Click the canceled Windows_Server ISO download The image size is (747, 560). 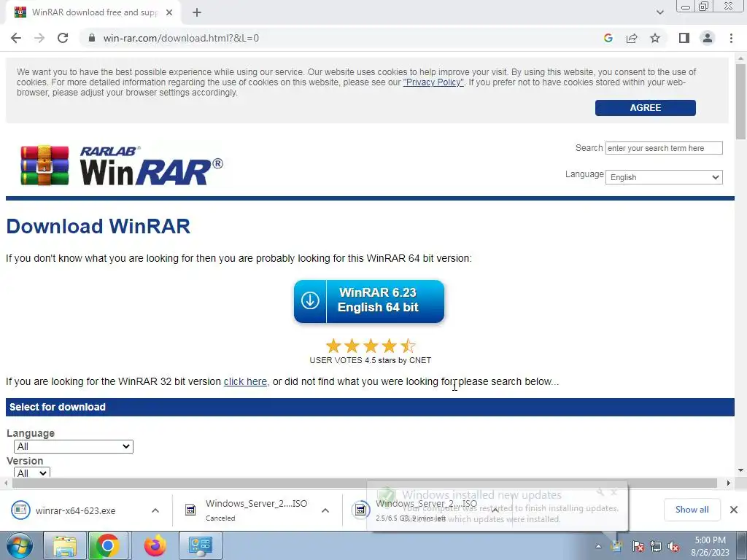247,510
